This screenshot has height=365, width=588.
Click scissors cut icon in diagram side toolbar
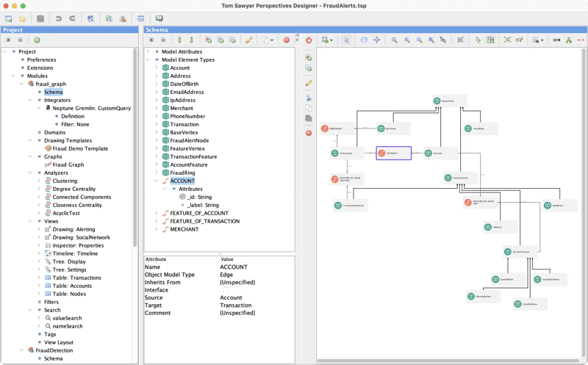pos(309,98)
